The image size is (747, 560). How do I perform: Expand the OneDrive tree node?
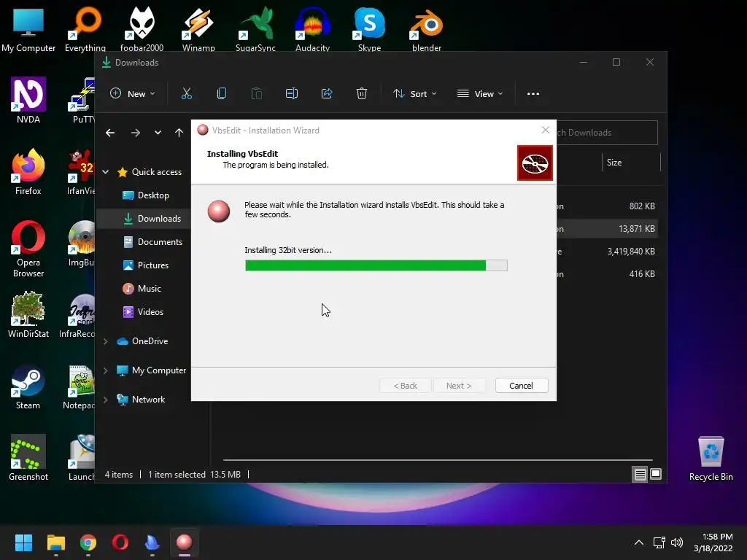105,341
